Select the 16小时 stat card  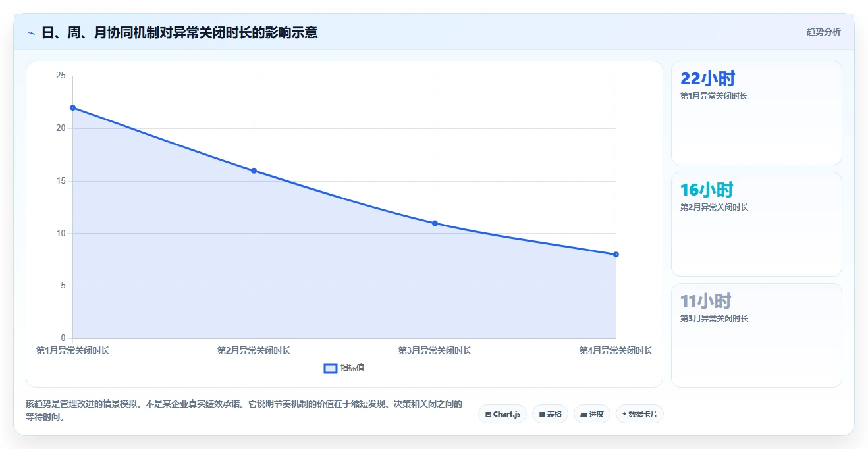(756, 224)
